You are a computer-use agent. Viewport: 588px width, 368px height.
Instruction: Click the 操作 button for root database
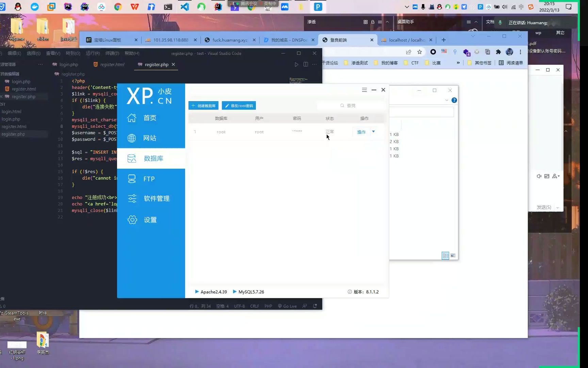[361, 132]
